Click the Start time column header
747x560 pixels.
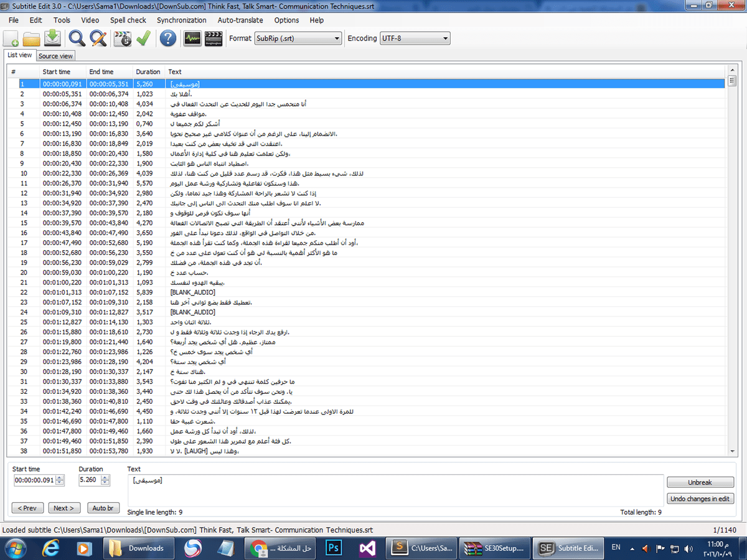(x=63, y=72)
